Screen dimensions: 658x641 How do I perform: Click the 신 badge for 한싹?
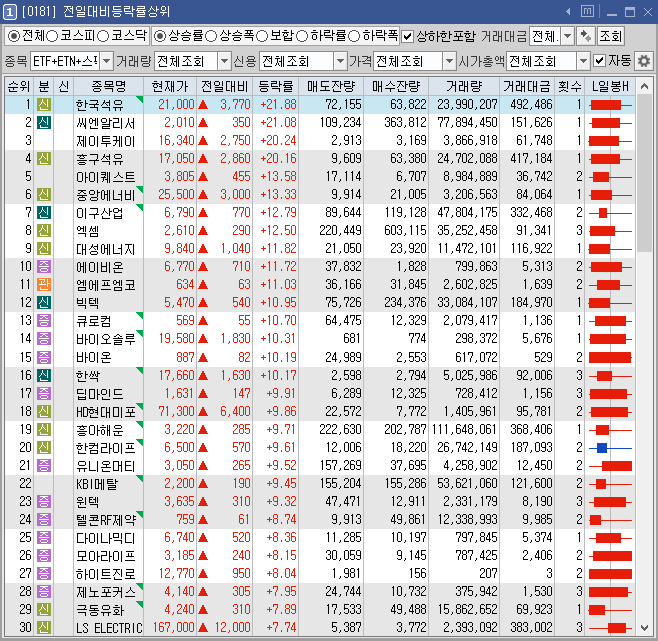[x=44, y=375]
